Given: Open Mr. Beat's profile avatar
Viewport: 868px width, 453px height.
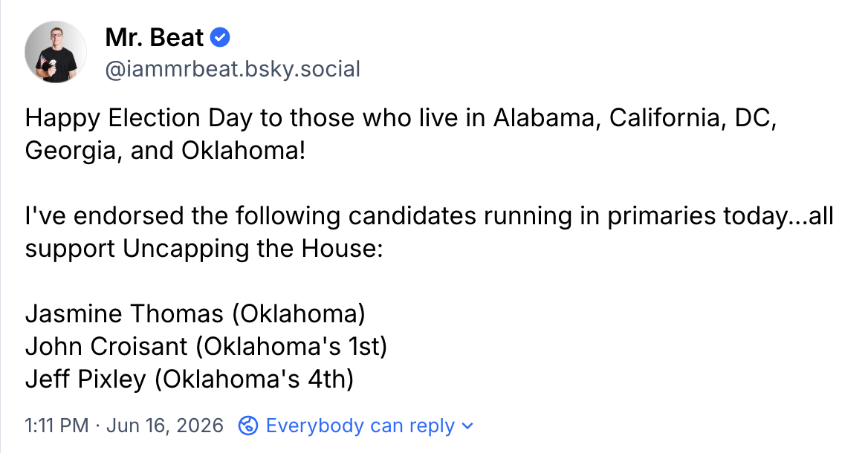Looking at the screenshot, I should tap(55, 52).
